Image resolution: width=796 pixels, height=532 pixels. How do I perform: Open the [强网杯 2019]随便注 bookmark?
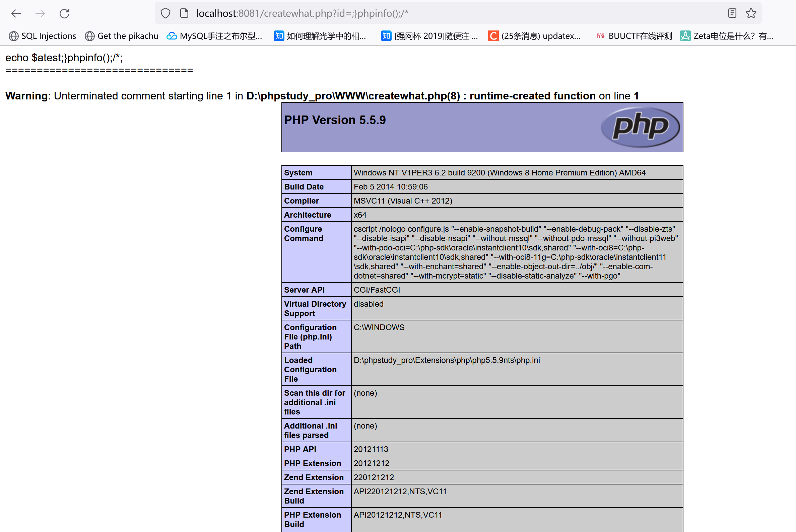pyautogui.click(x=429, y=36)
